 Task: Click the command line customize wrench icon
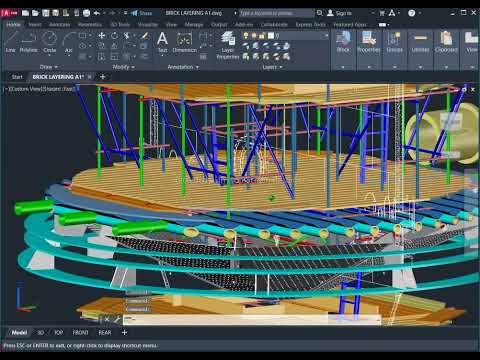click(x=117, y=319)
